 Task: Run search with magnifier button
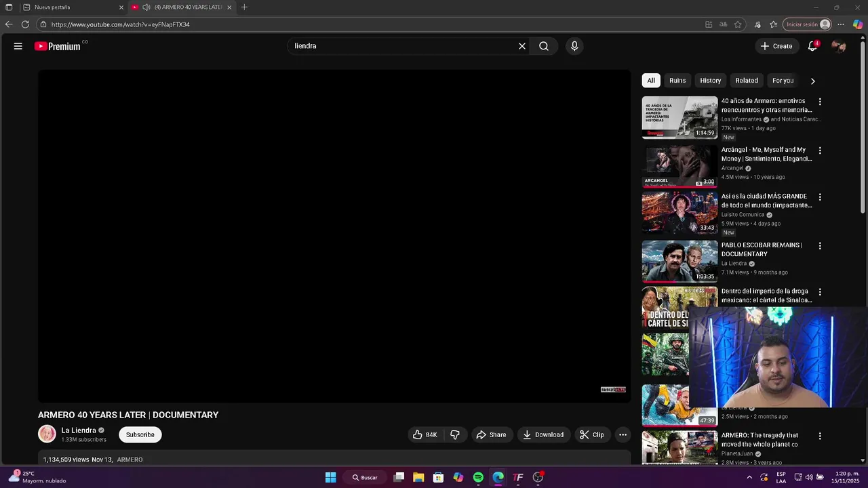pos(544,46)
